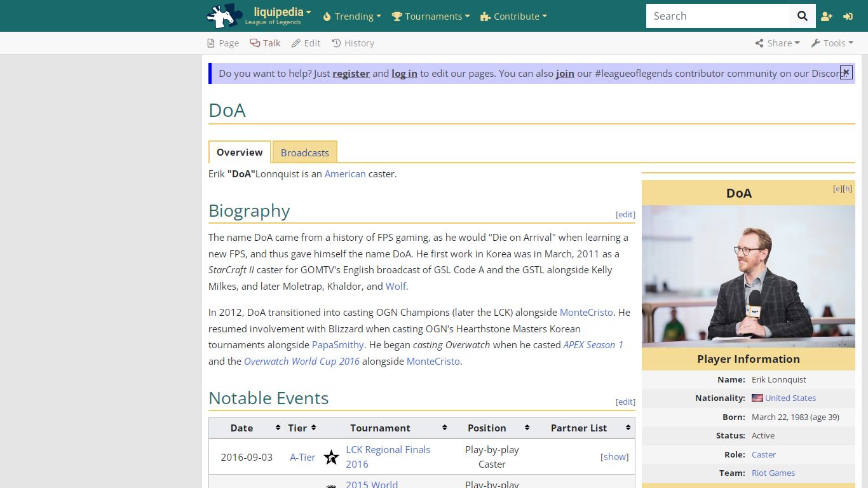The image size is (868, 488).
Task: Open the A-Tier link
Action: coord(302,457)
